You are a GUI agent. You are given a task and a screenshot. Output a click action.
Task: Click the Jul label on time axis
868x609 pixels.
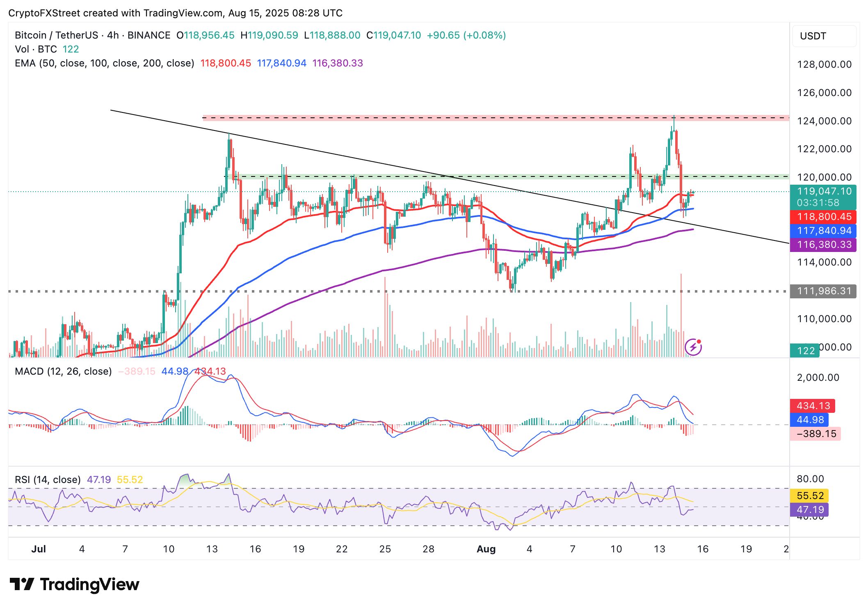click(x=39, y=549)
